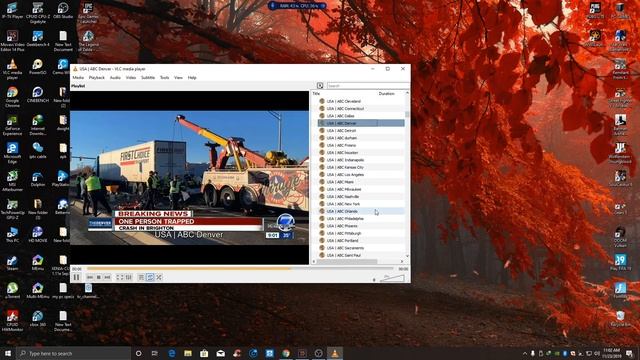Select USA | ABC Pittsburgh
Screen dimensions: 640x360
point(361,233)
